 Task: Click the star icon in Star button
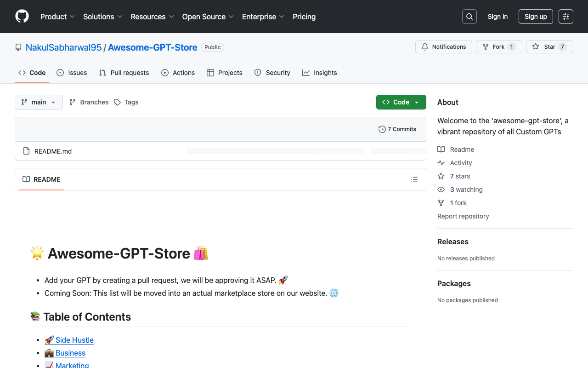click(x=536, y=47)
